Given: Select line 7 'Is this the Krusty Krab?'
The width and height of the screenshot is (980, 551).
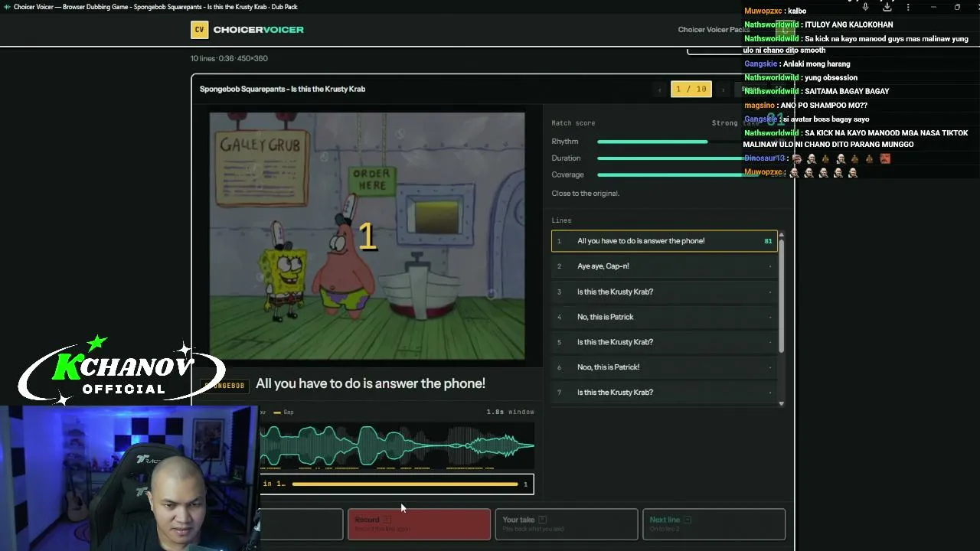Looking at the screenshot, I should point(664,393).
